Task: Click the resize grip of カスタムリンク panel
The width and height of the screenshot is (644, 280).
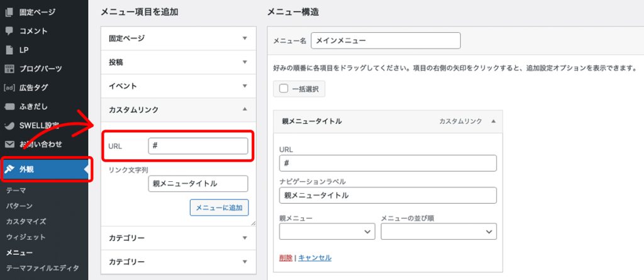Action: 253,223
